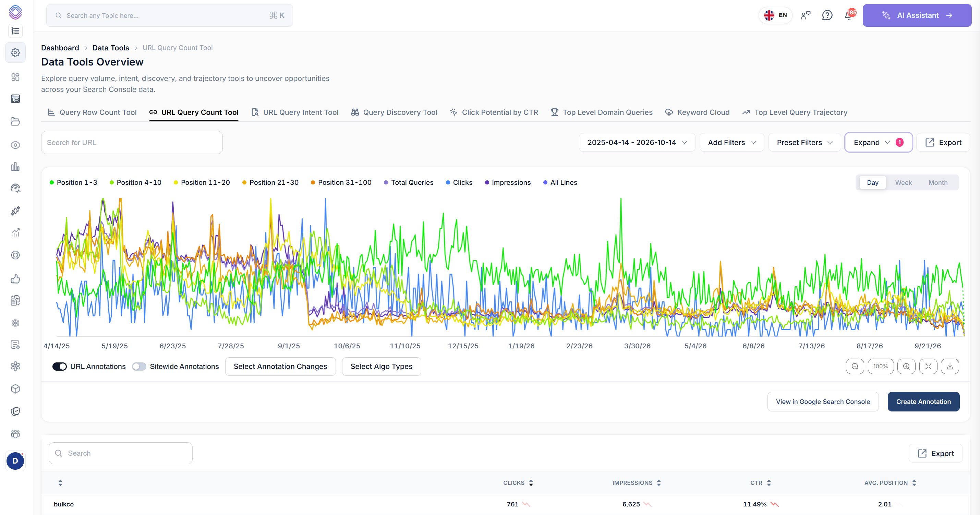Click the 100% zoom reset indicator
Screen dimensions: 980x515
point(880,366)
